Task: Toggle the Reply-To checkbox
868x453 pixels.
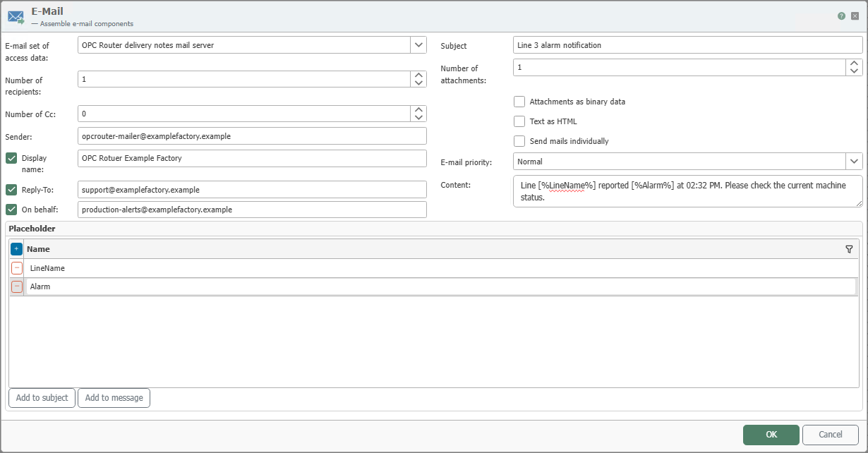Action: (x=11, y=190)
